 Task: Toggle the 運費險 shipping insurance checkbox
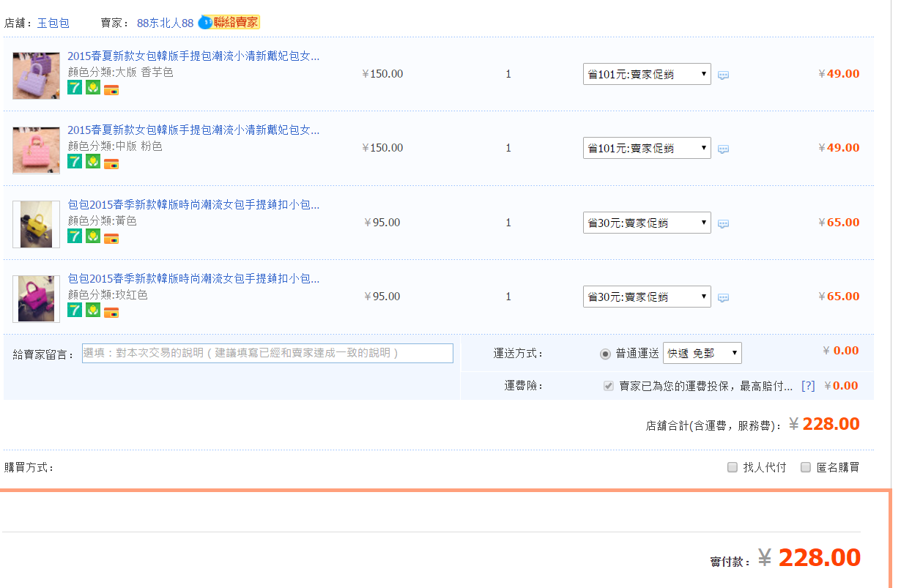pos(608,386)
